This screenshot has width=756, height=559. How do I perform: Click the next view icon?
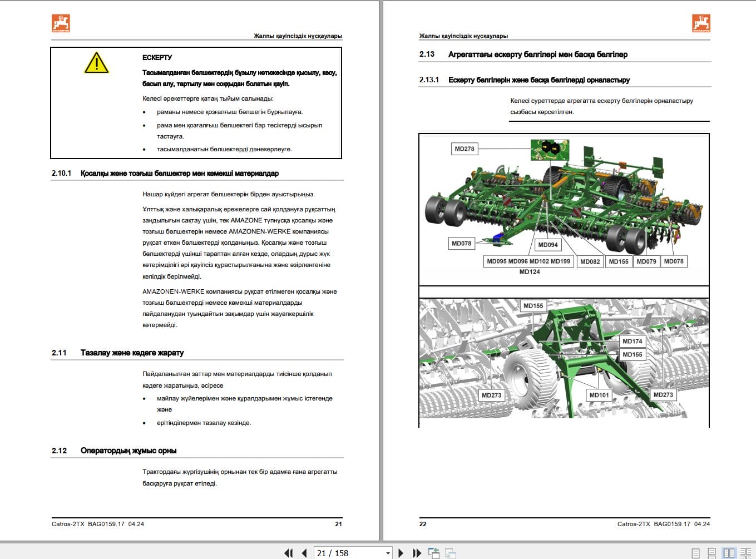click(451, 553)
